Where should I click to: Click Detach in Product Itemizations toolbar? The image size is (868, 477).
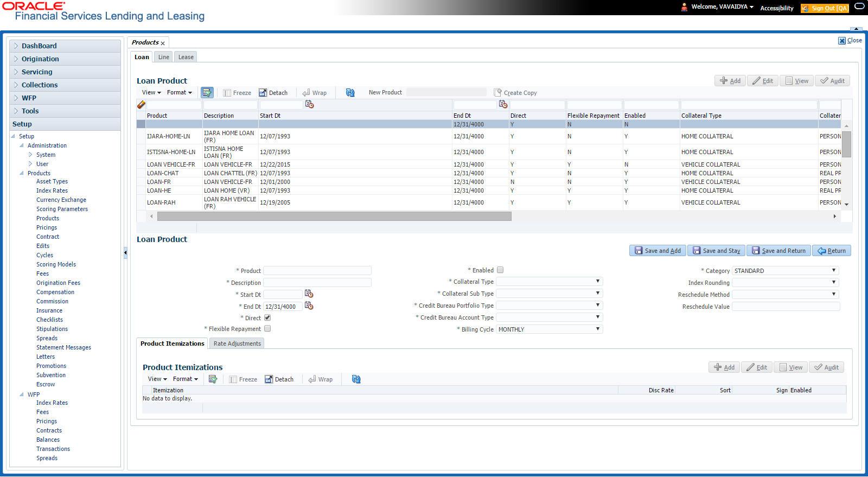[279, 379]
